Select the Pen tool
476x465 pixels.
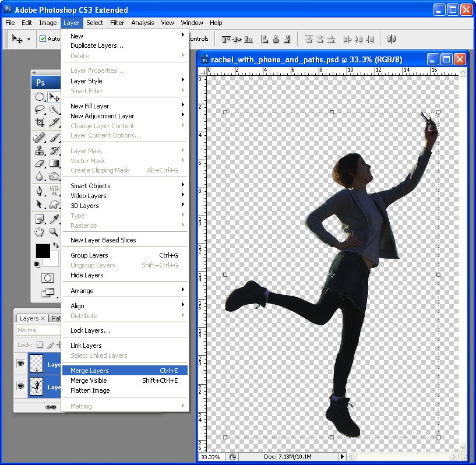click(x=40, y=191)
